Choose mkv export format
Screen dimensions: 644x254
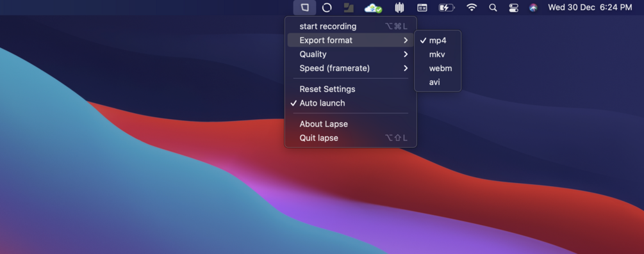[x=438, y=54]
